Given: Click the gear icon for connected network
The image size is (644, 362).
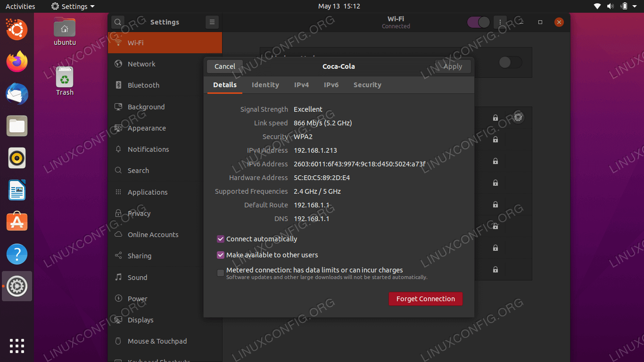Looking at the screenshot, I should (x=518, y=117).
